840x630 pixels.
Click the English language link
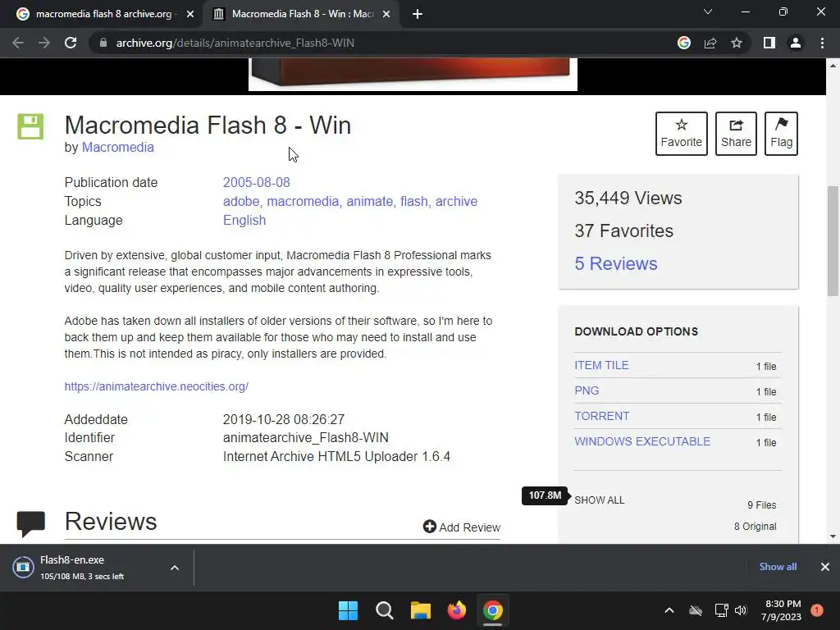coord(244,220)
